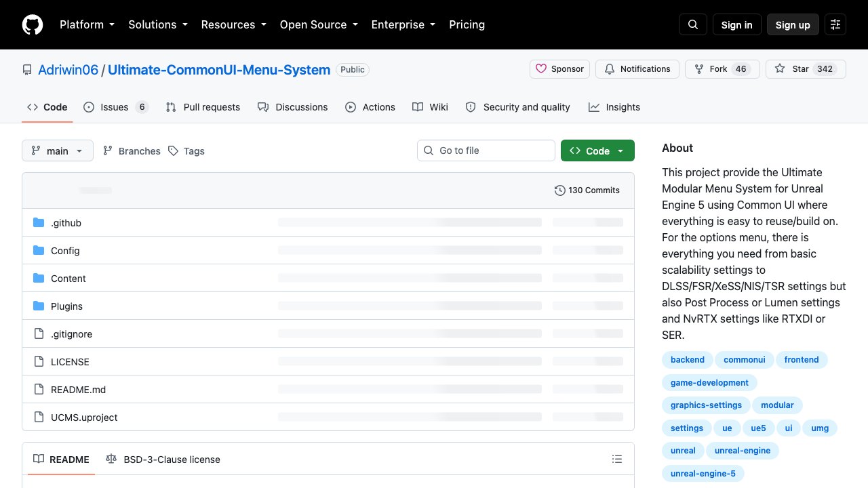Viewport: 868px width, 488px height.
Task: Click the ue5 topic tag
Action: pyautogui.click(x=758, y=428)
